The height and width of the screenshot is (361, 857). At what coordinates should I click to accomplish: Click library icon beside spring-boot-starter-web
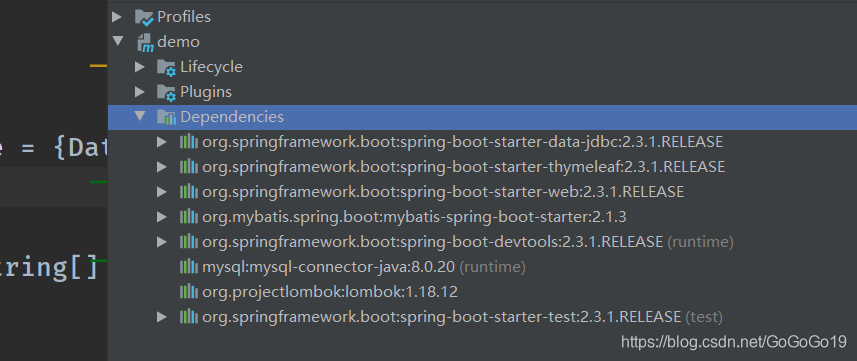click(189, 192)
